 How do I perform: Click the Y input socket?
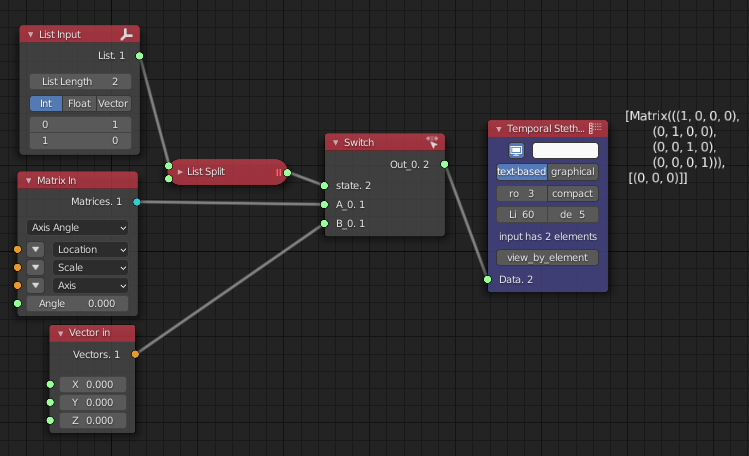click(50, 403)
